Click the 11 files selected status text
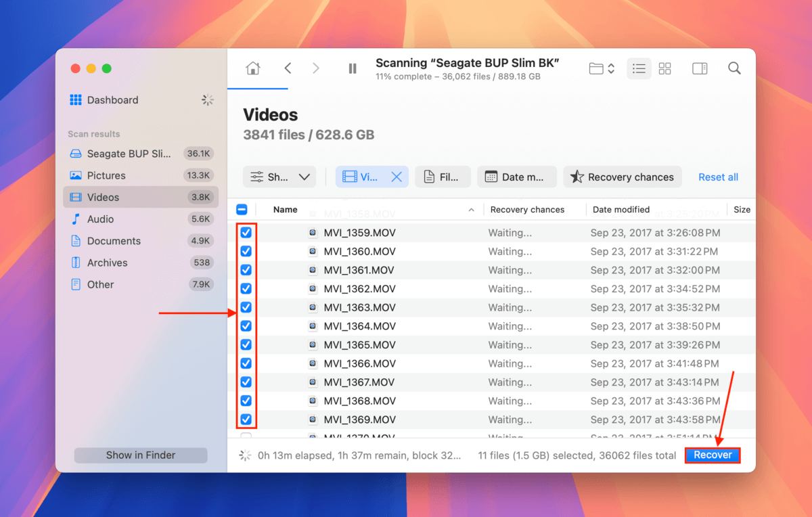The image size is (812, 517). [577, 455]
